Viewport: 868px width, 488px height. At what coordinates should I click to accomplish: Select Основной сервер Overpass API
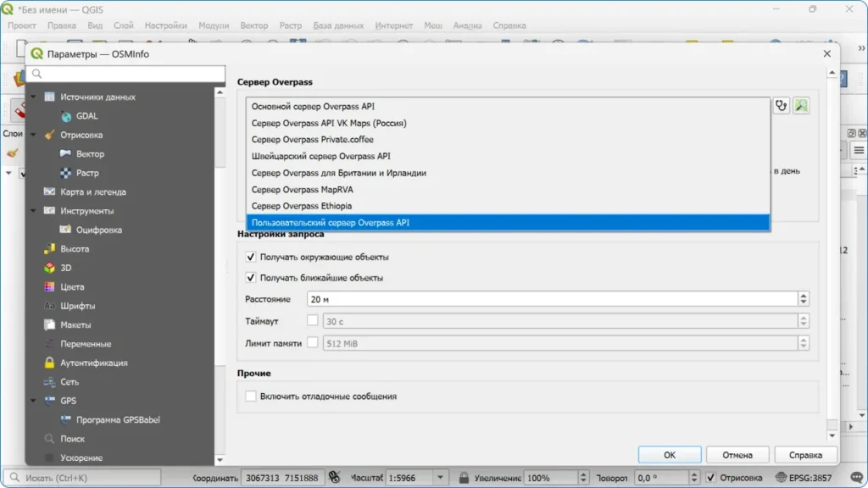pos(508,106)
